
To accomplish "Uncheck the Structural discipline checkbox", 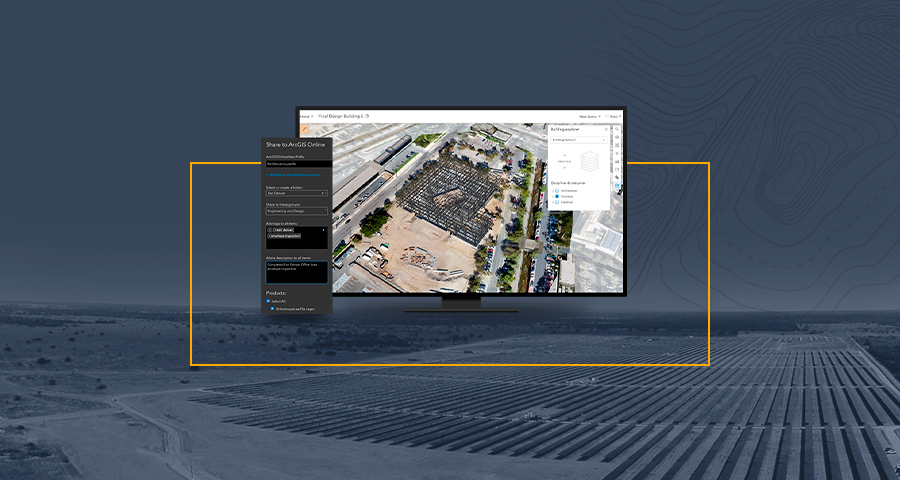I will 556,196.
